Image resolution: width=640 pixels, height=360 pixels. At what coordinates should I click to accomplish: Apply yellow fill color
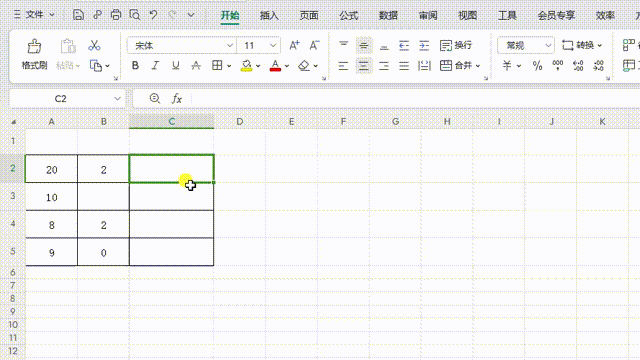pyautogui.click(x=246, y=66)
